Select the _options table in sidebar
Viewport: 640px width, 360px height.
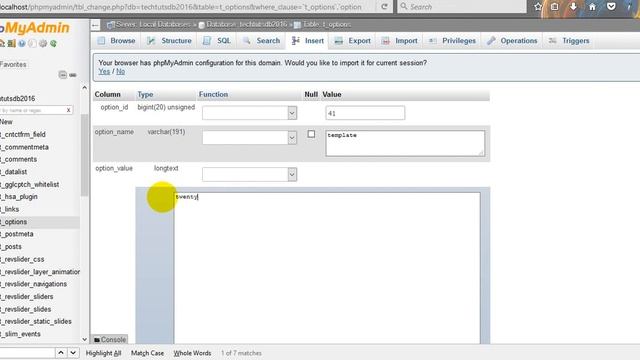click(14, 222)
